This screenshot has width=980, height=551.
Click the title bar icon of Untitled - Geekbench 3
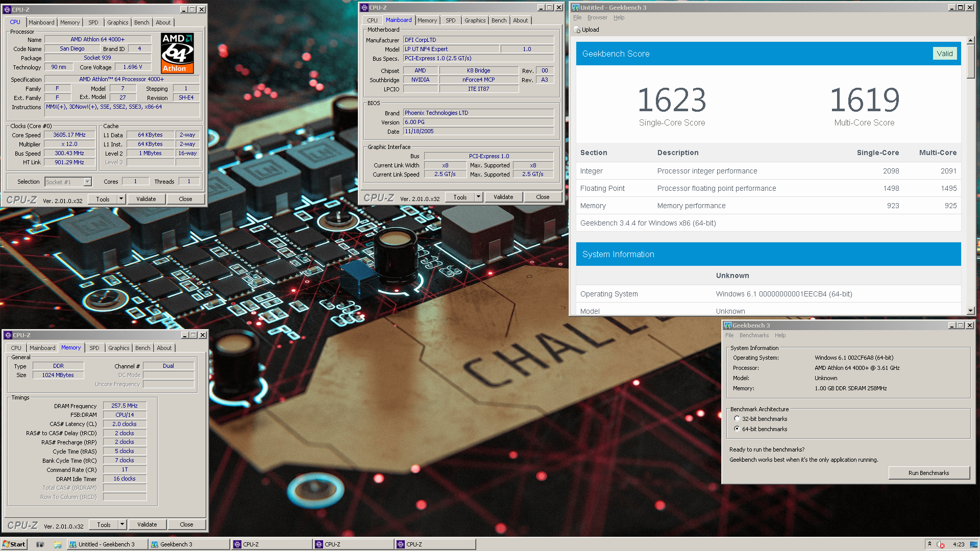pyautogui.click(x=576, y=8)
